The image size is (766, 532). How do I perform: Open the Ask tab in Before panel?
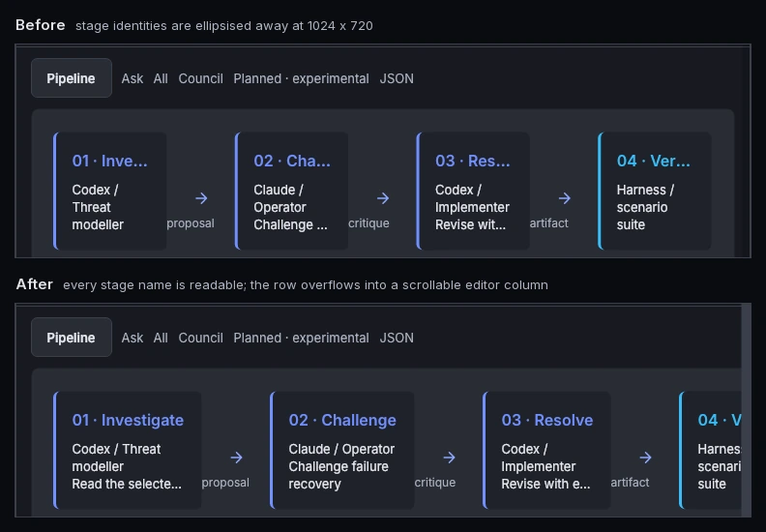[x=133, y=78]
